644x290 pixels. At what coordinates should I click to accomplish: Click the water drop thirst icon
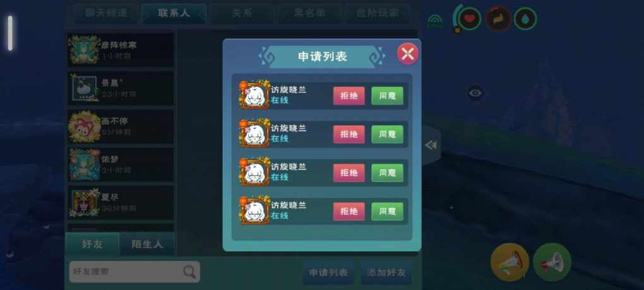(x=525, y=19)
